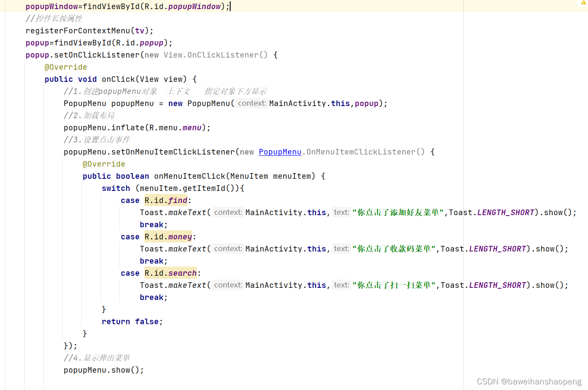Click the text: inlay hint before 你点击了扫一扫菜单
The width and height of the screenshot is (588, 390).
[x=341, y=285]
